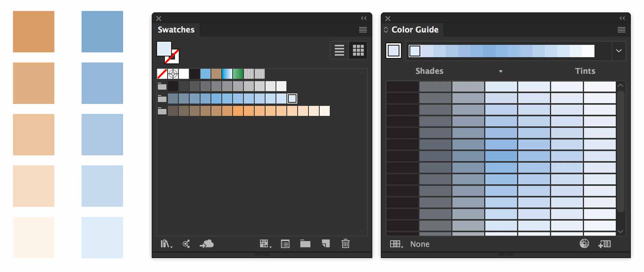Select the highlighted lightest blue group swatch
Image resolution: width=644 pixels, height=272 pixels.
(x=292, y=98)
